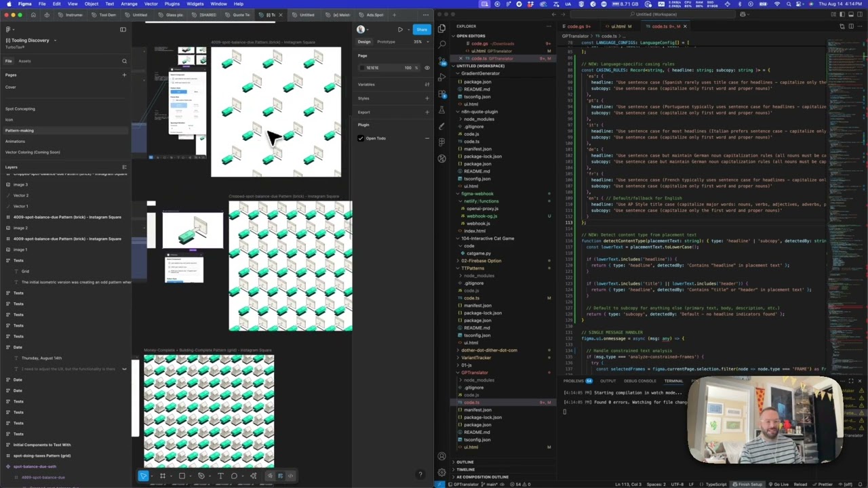This screenshot has width=868, height=488.
Task: Toggle the Open Todo plugin checkbox
Action: [x=361, y=138]
